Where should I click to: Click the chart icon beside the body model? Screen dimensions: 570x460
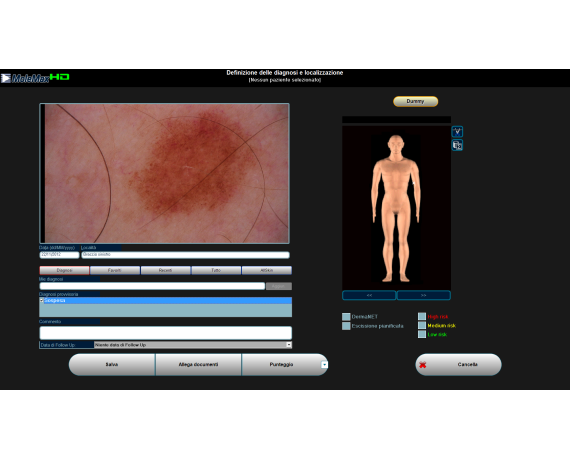click(457, 132)
